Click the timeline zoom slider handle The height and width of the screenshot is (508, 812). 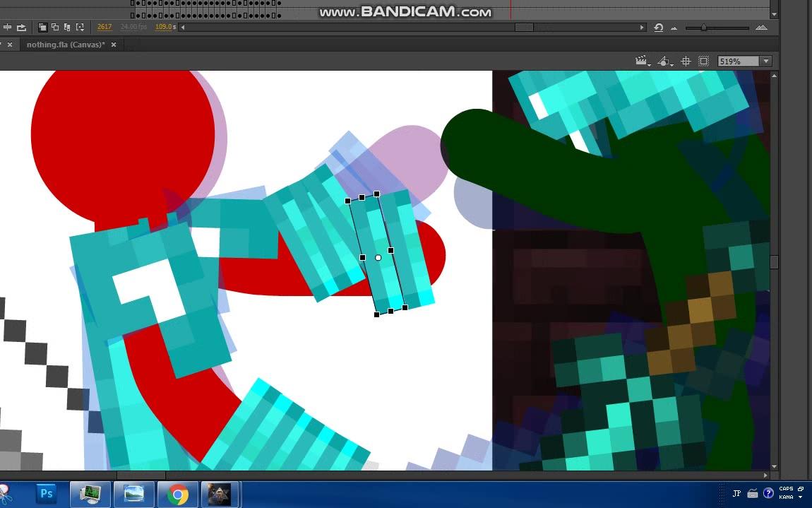tap(703, 28)
